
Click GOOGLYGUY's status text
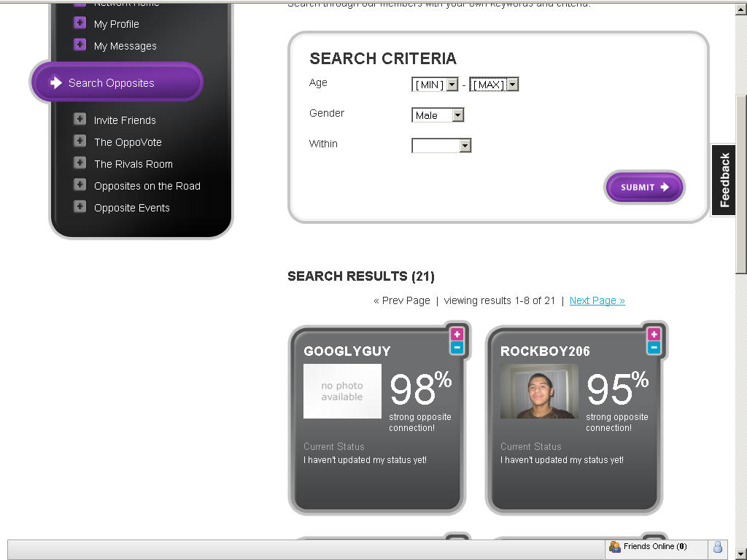[x=365, y=460]
